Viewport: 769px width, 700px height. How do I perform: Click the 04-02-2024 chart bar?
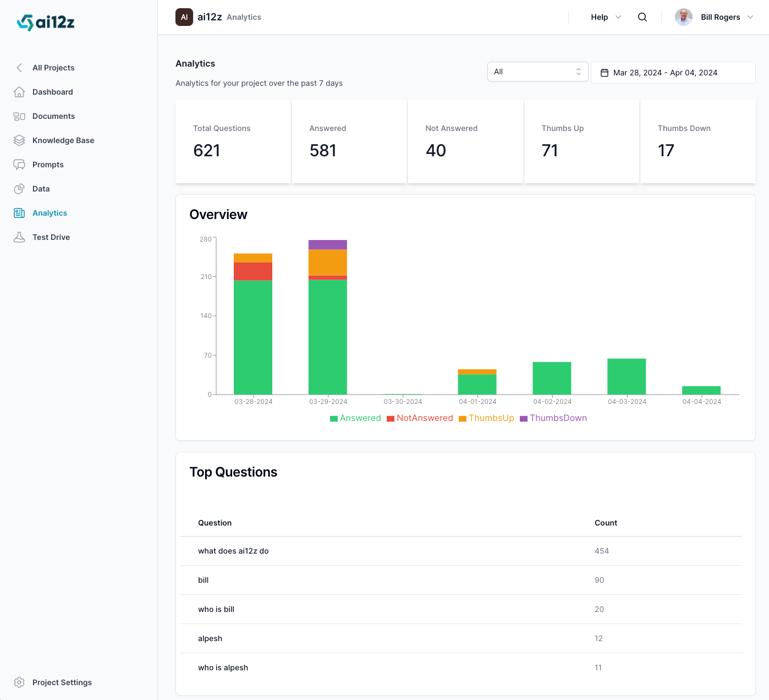[x=552, y=378]
